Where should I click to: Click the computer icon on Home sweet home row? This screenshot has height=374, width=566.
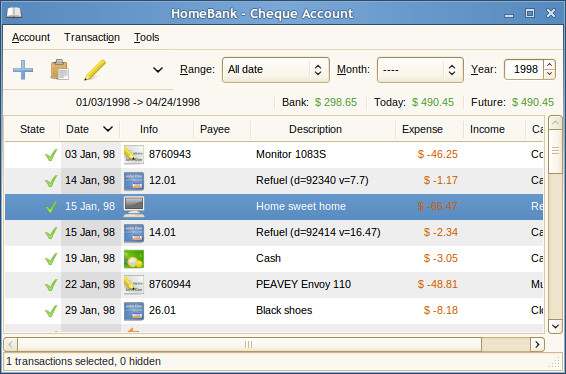134,206
